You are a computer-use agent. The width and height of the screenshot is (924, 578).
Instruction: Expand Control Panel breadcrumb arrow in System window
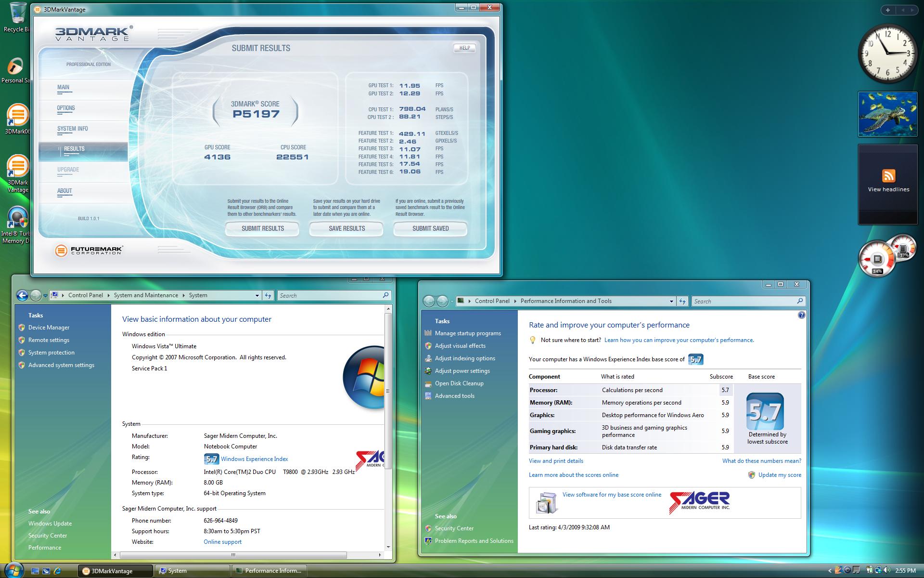[x=108, y=295]
